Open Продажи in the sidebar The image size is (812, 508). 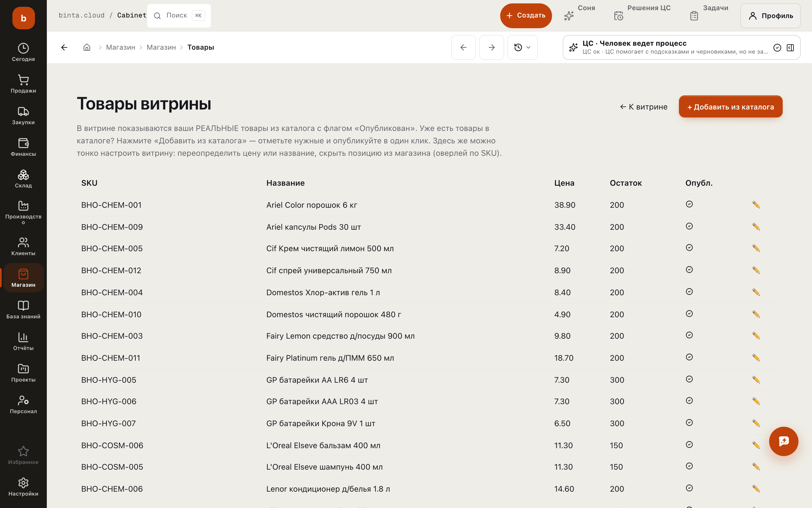pyautogui.click(x=23, y=84)
